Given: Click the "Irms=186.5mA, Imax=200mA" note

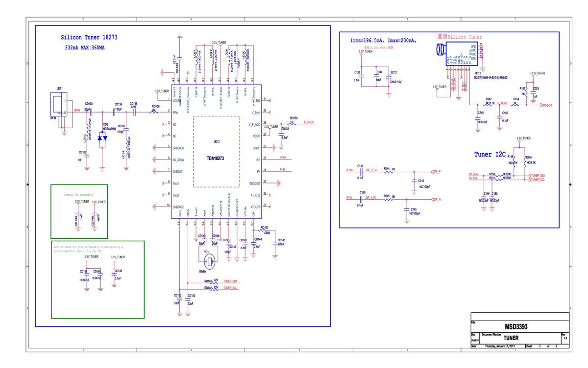Looking at the screenshot, I should (x=383, y=40).
